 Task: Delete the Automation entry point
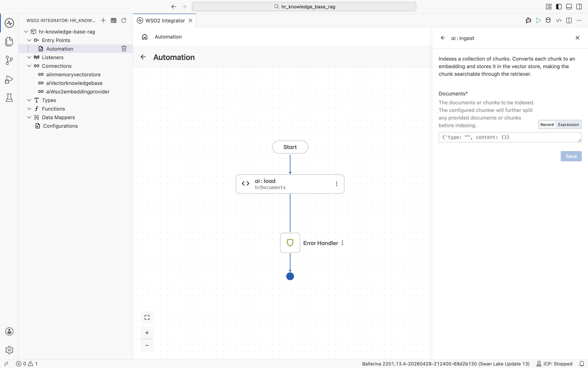[124, 49]
